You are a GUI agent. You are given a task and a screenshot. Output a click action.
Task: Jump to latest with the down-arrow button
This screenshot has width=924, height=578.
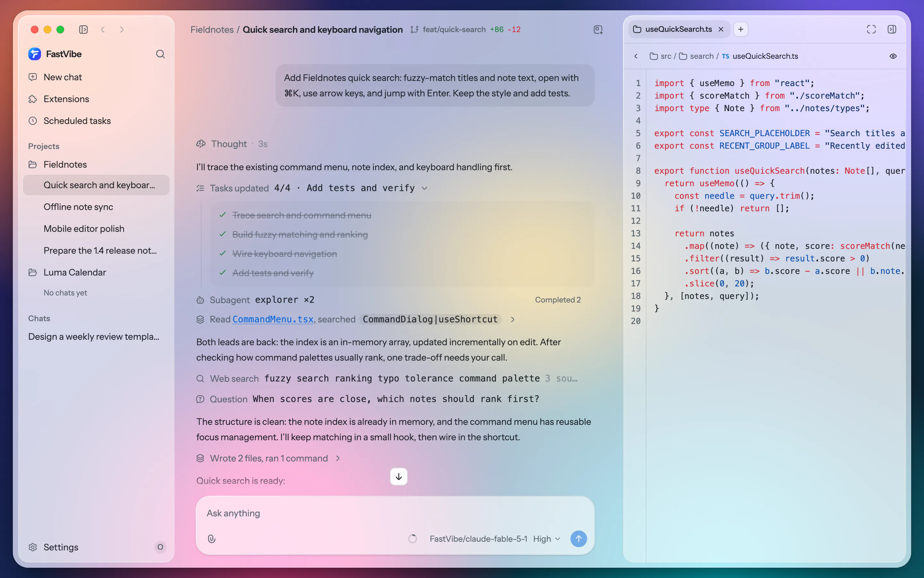pyautogui.click(x=398, y=476)
